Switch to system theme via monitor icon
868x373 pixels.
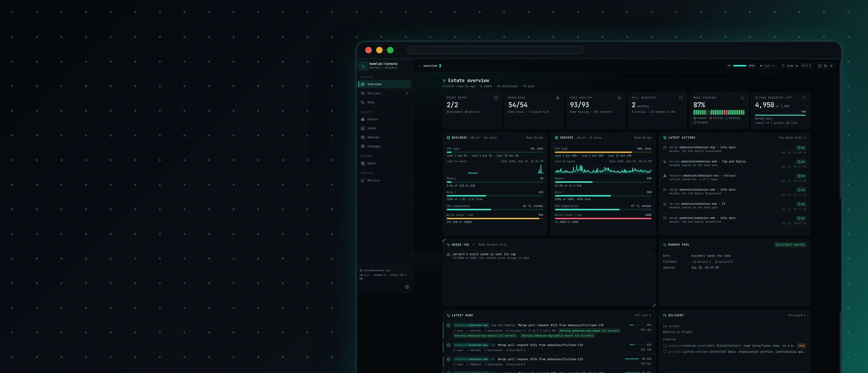[x=820, y=66]
